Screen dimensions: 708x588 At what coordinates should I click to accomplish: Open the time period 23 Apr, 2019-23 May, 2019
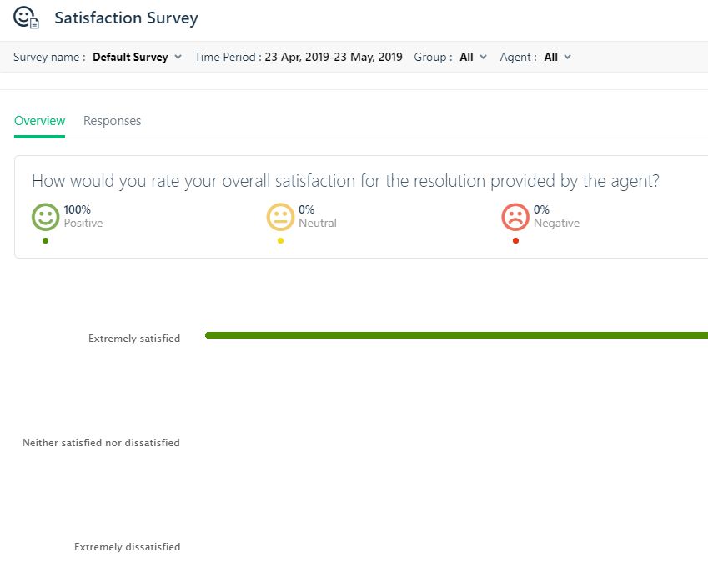pos(334,57)
